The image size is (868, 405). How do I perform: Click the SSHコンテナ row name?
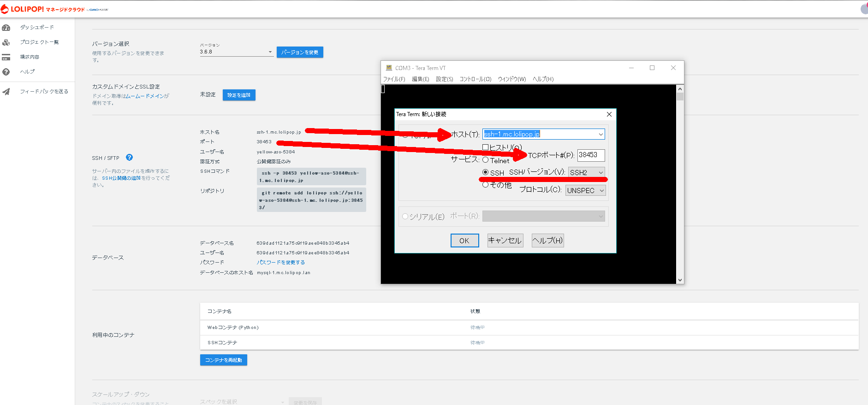coord(222,343)
